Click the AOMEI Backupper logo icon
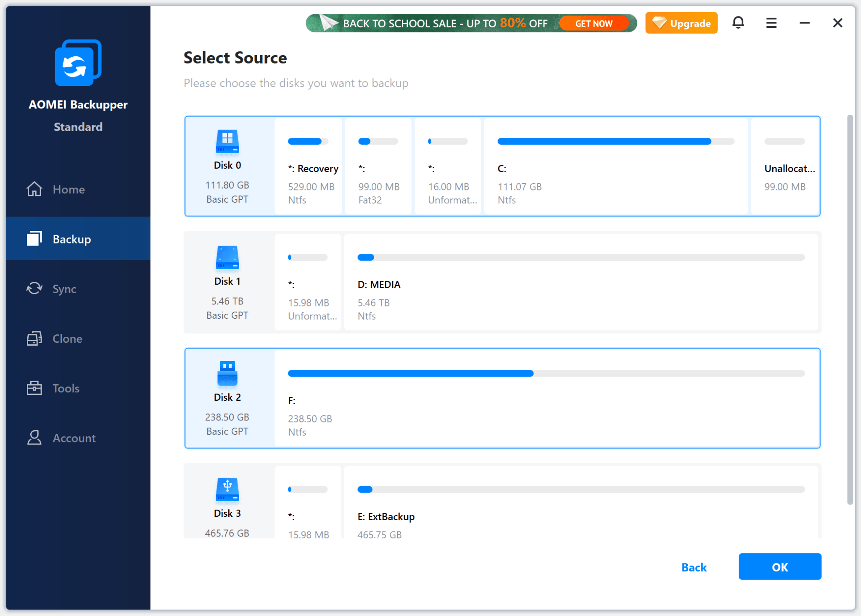This screenshot has width=861, height=616. click(78, 63)
